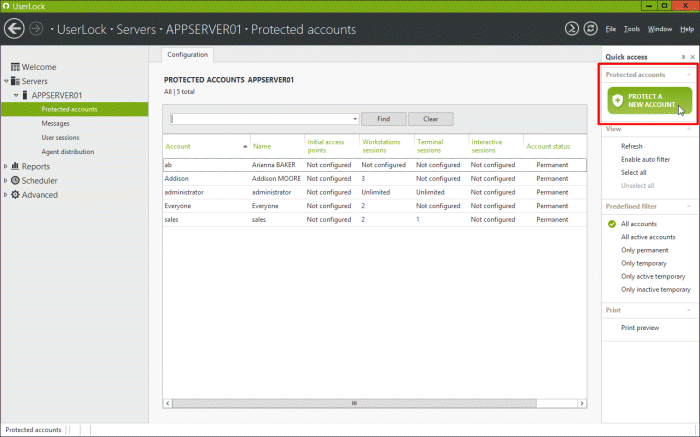Pin the Quick access panel
The image size is (700, 437).
(x=683, y=57)
